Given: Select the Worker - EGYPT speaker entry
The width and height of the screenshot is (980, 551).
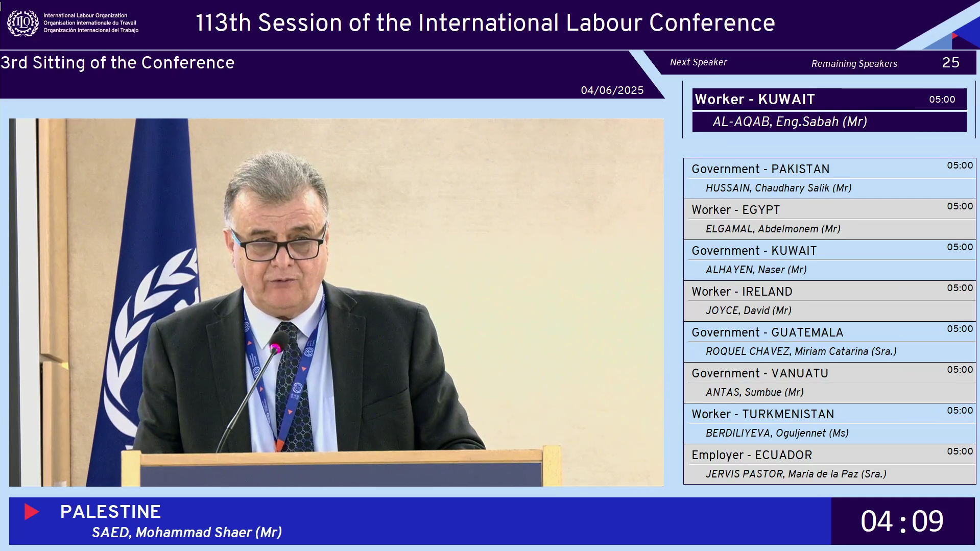Looking at the screenshot, I should tap(829, 219).
